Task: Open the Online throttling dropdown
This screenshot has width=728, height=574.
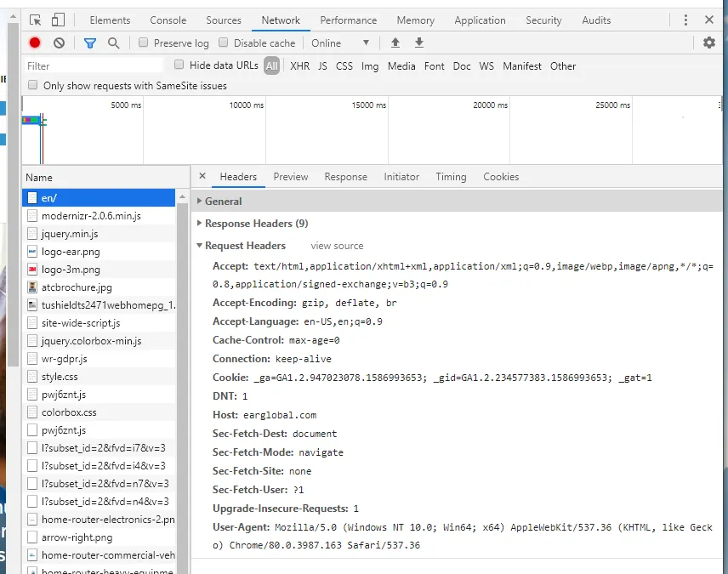Action: 340,43
